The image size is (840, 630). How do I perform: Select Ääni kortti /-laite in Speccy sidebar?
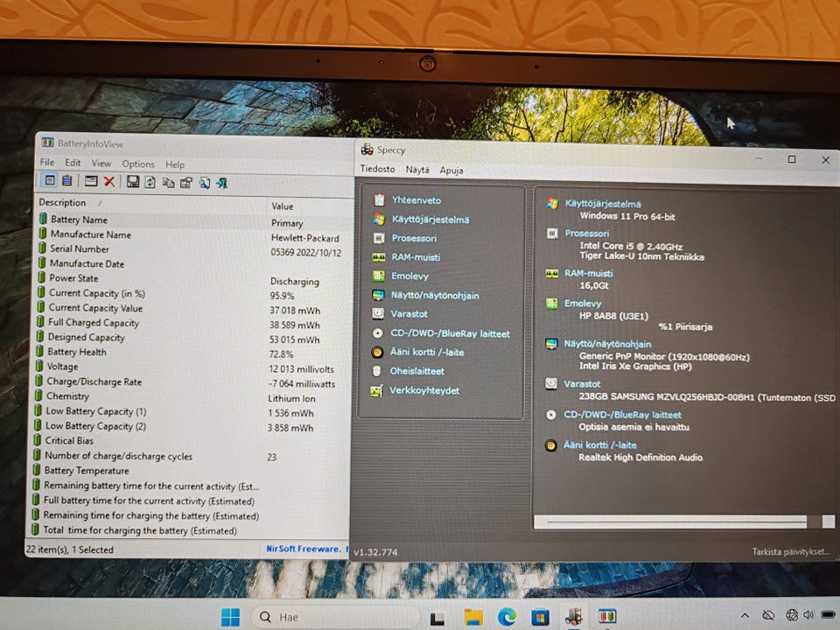pos(427,353)
